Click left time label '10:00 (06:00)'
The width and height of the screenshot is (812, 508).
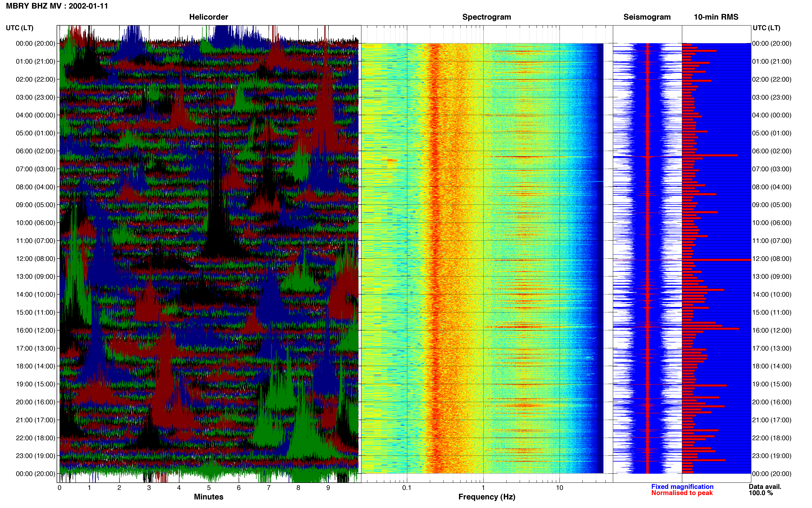tap(36, 223)
